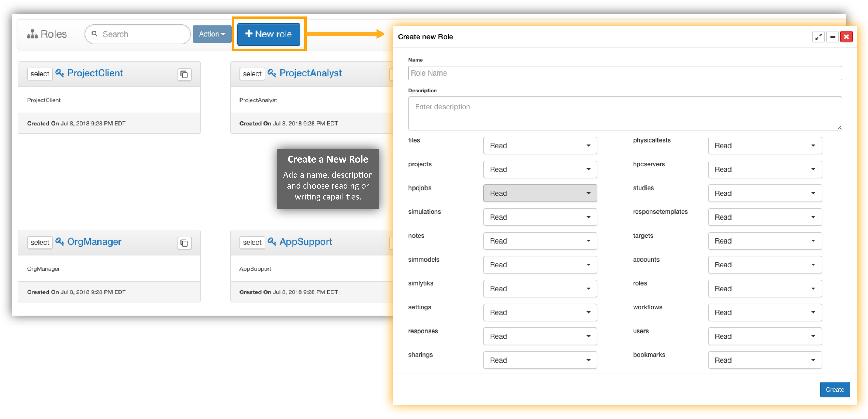Open the ProjectClient role link

[x=95, y=73]
